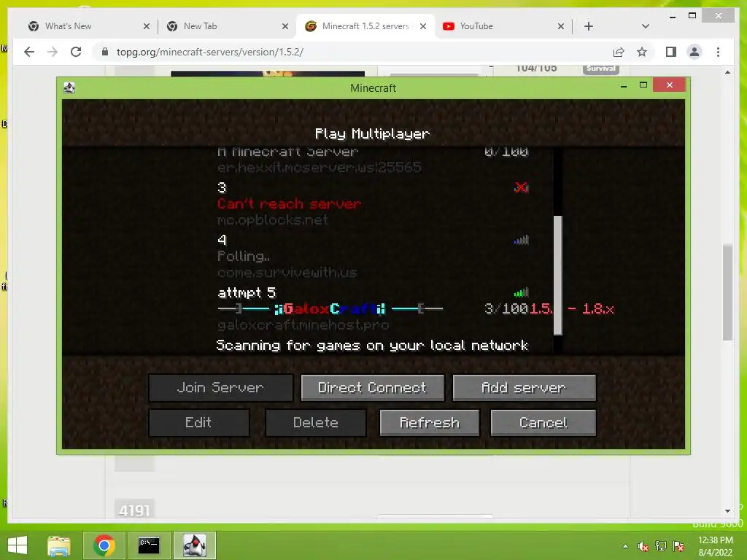Screen dimensions: 747x560
Task: Open Direct Connect dialog
Action: pos(373,388)
